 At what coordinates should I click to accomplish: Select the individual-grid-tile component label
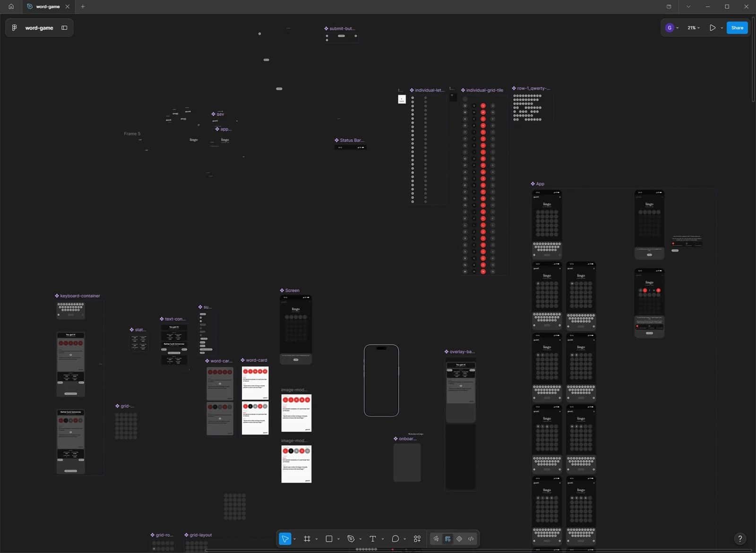[x=482, y=90]
